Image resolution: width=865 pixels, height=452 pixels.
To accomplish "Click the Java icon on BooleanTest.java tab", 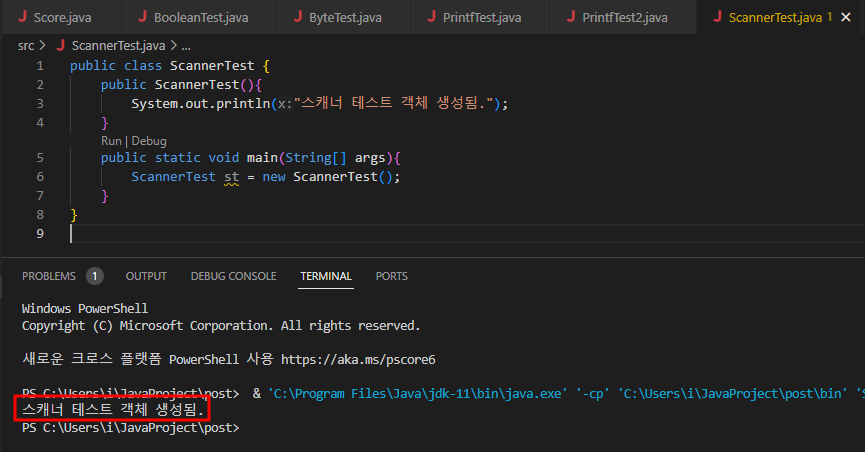I will click(142, 17).
